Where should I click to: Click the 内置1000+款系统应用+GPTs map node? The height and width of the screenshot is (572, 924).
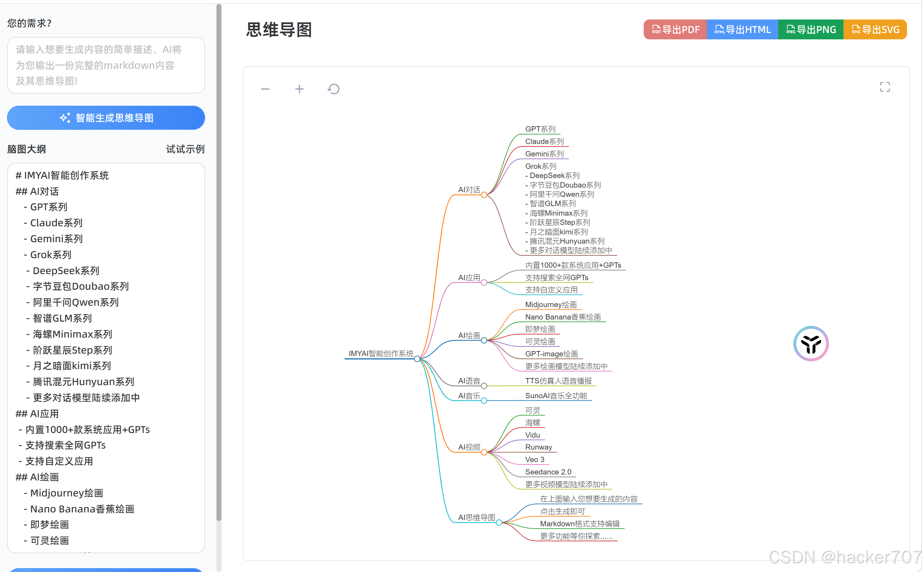tap(573, 265)
